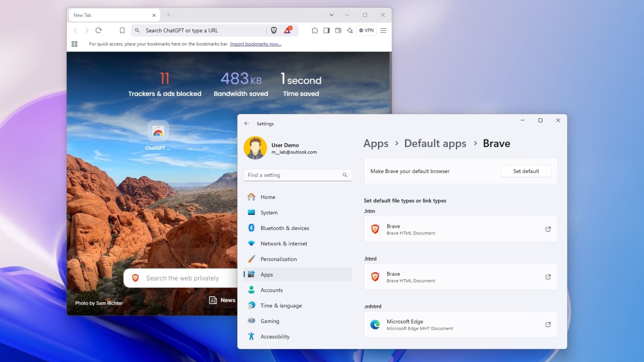This screenshot has width=644, height=362.
Task: Open the Extensions puzzle icon in Brave
Action: 315,31
